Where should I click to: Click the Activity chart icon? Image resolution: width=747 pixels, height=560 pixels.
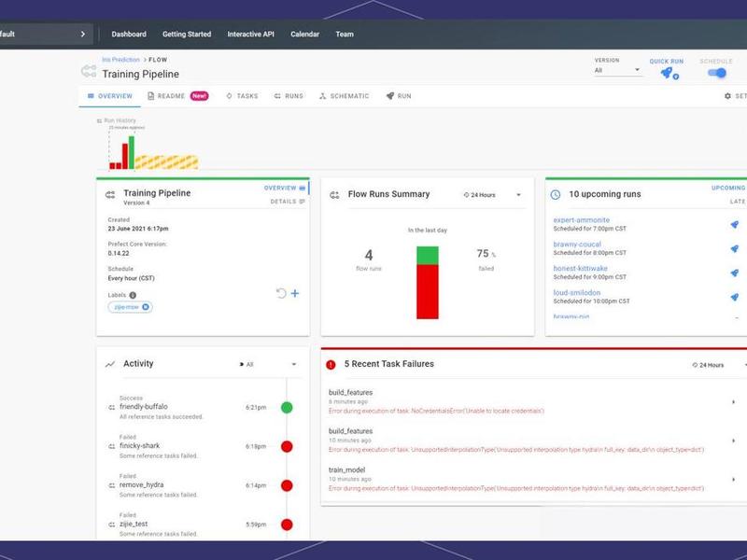[x=110, y=364]
